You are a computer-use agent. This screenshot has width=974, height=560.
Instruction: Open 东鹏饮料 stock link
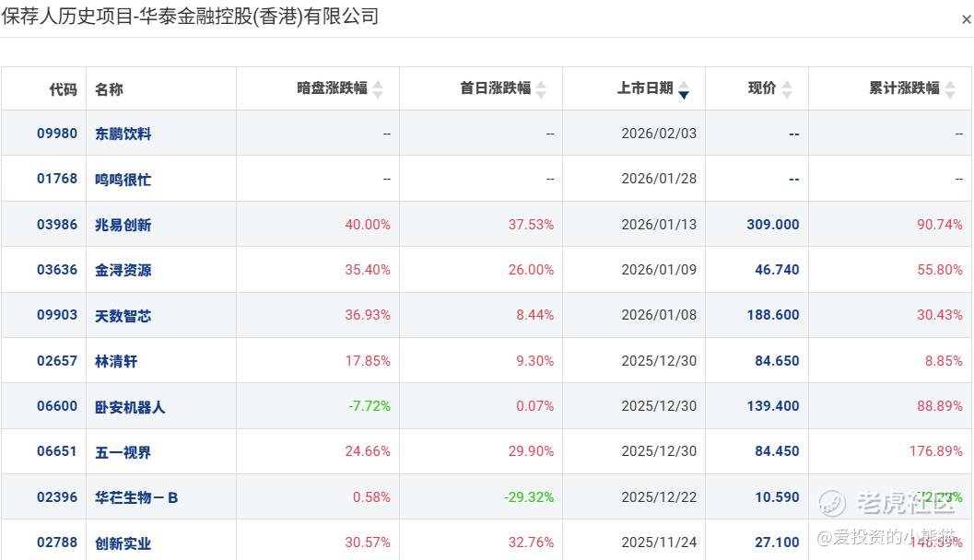(123, 134)
